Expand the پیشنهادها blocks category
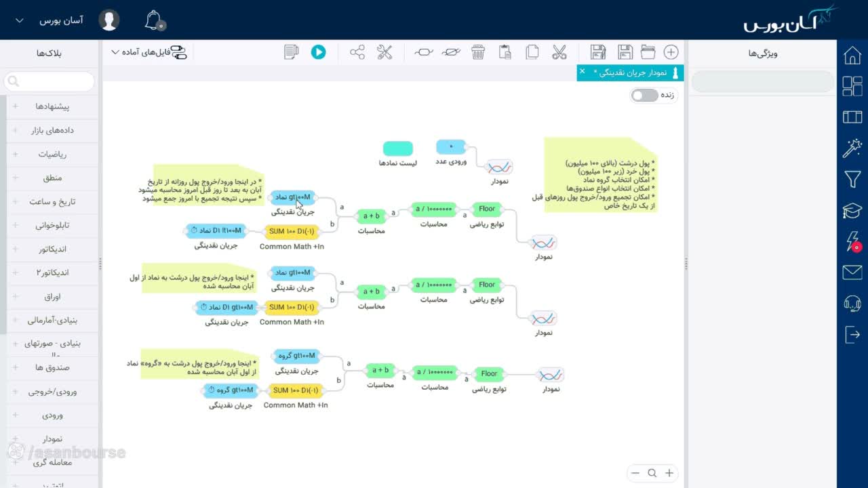Viewport: 868px width, 488px height. pos(51,106)
